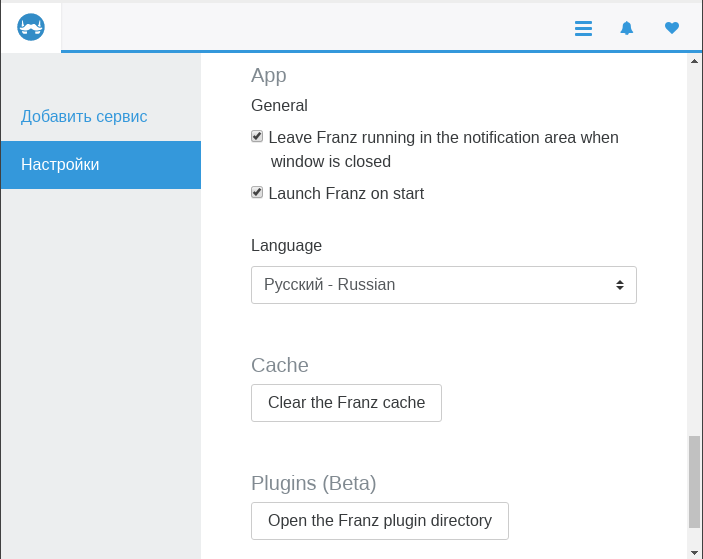703x559 pixels.
Task: Open the hamburger menu icon
Action: tap(583, 28)
